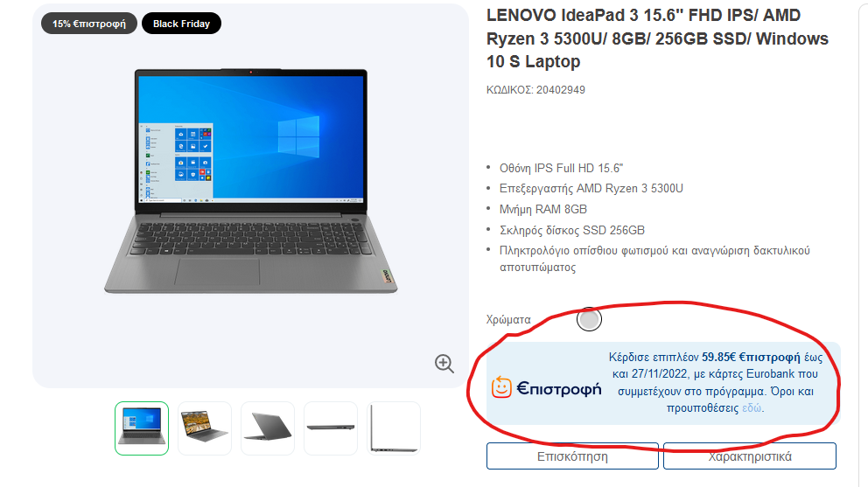Click the Επιστροφή smiley logo icon
This screenshot has width=868, height=487.
[x=501, y=387]
